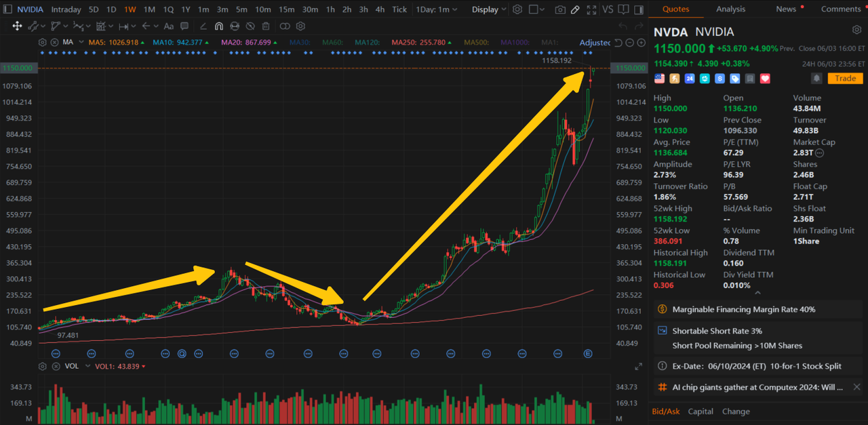Screen dimensions: 868x425
Task: Open chart settings gear in top toolbar
Action: tap(517, 9)
